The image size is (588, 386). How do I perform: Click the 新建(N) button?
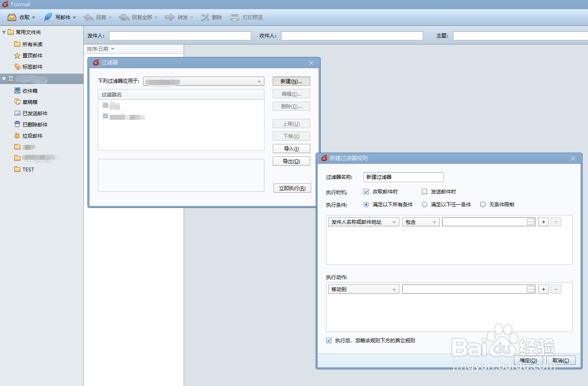pyautogui.click(x=291, y=81)
